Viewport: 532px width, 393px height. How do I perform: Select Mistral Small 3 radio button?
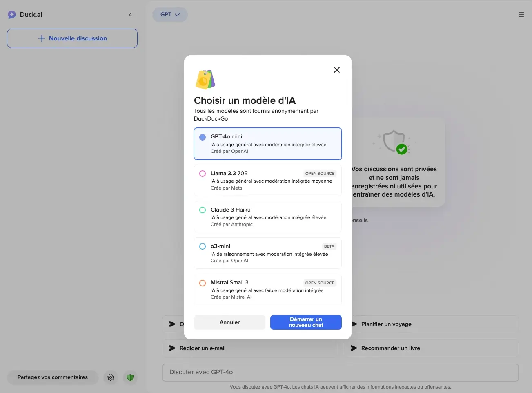(x=203, y=283)
